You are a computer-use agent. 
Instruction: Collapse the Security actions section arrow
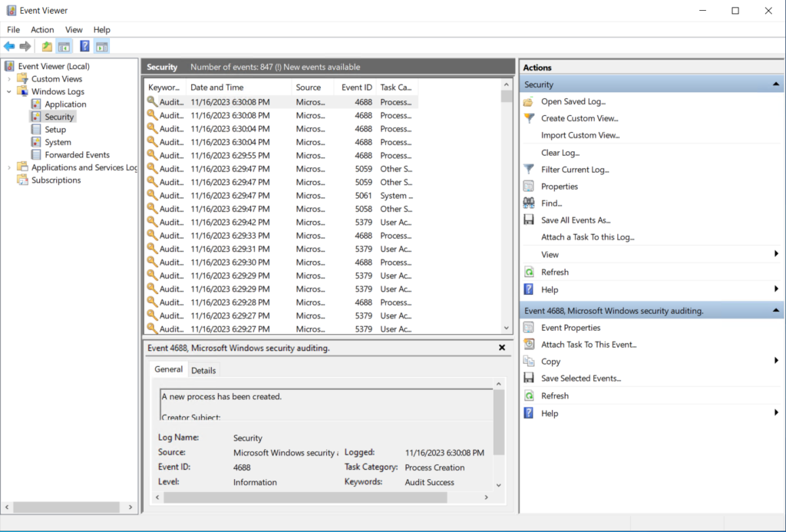(776, 84)
